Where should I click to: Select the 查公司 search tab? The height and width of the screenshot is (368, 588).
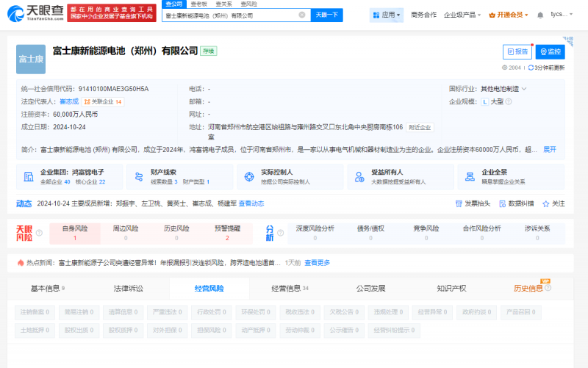(174, 4)
